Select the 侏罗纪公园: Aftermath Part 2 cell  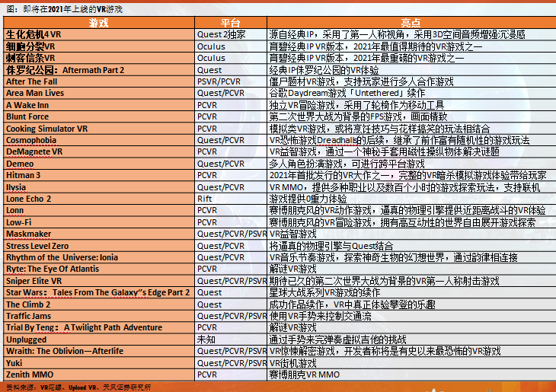(99, 70)
